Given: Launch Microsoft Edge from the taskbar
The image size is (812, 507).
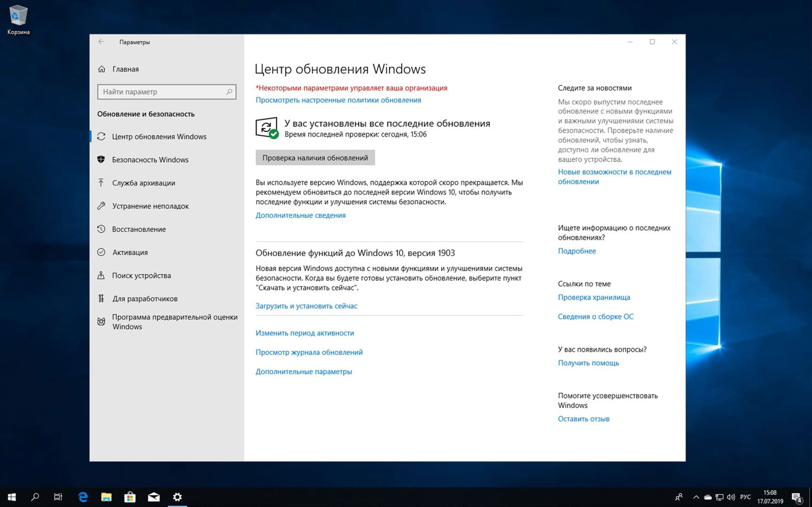Looking at the screenshot, I should point(82,496).
